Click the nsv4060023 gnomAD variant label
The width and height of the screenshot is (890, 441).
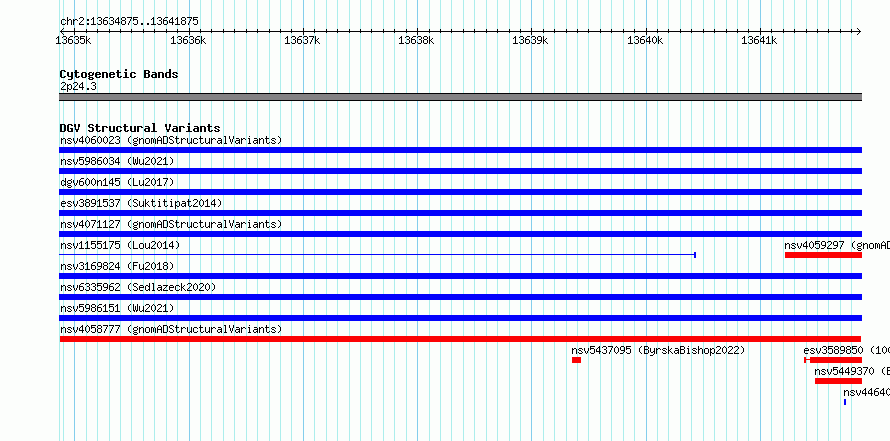[171, 140]
